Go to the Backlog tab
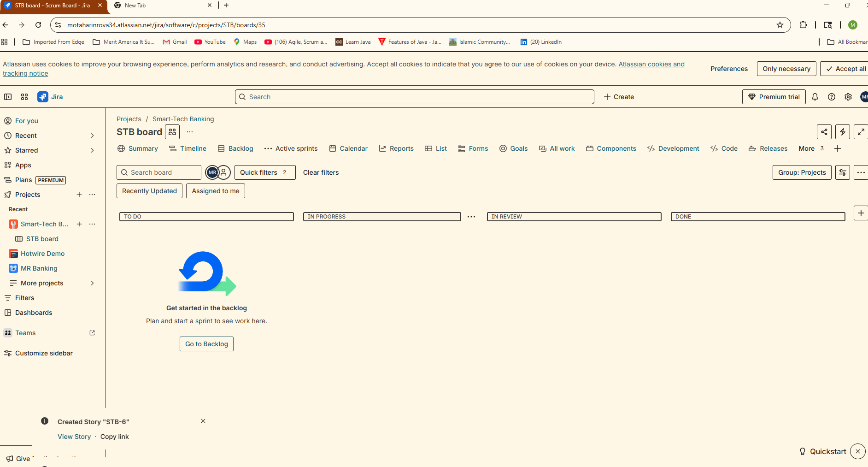This screenshot has height=467, width=868. click(235, 148)
